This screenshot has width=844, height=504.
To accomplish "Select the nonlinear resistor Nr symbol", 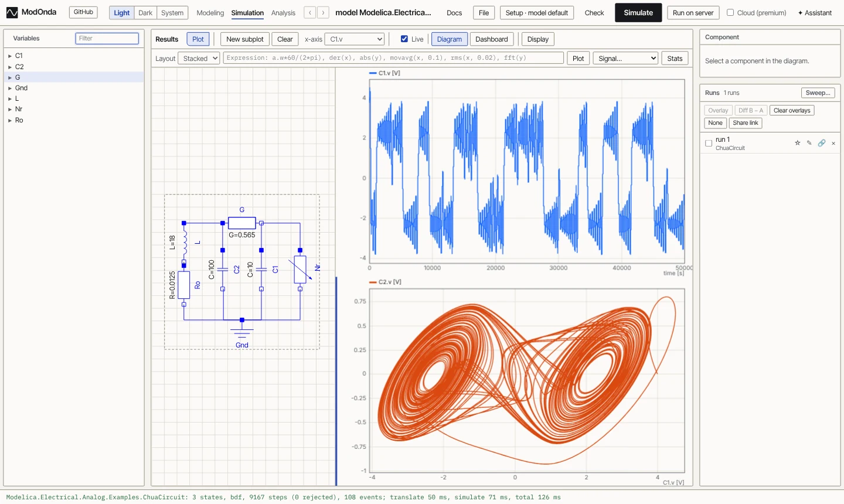I will click(x=300, y=270).
